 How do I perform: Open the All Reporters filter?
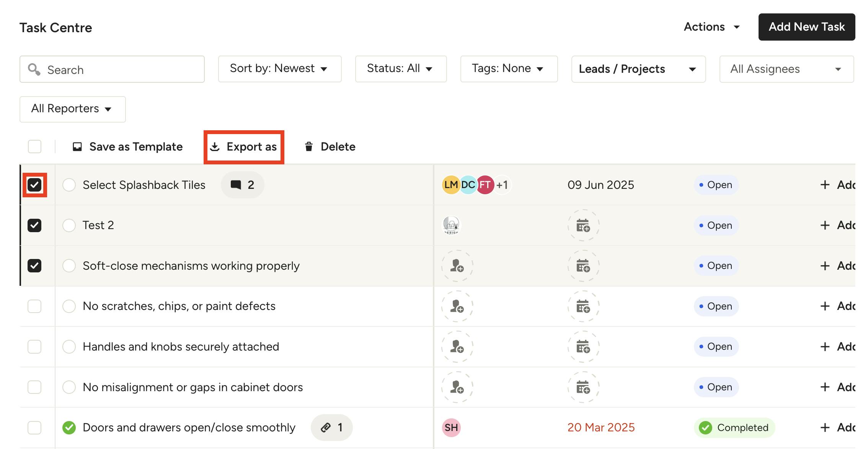click(x=72, y=109)
